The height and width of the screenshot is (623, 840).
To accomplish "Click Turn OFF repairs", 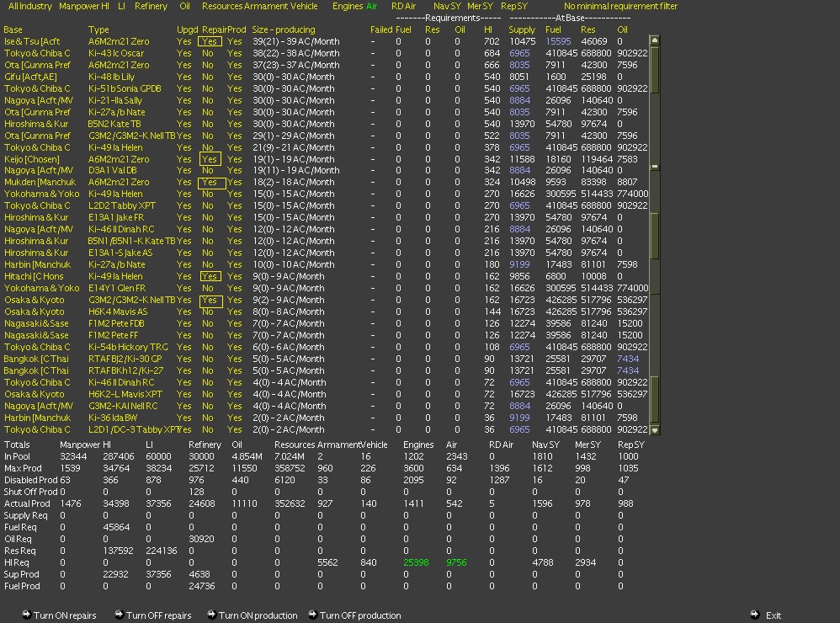I will [158, 615].
